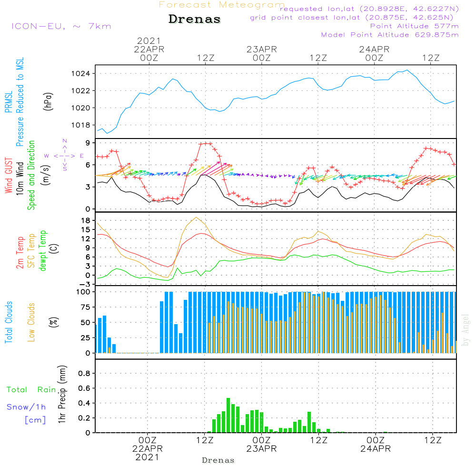
Task: Click the 'Pressure Reduced to MSL' label
Action: click(x=20, y=102)
